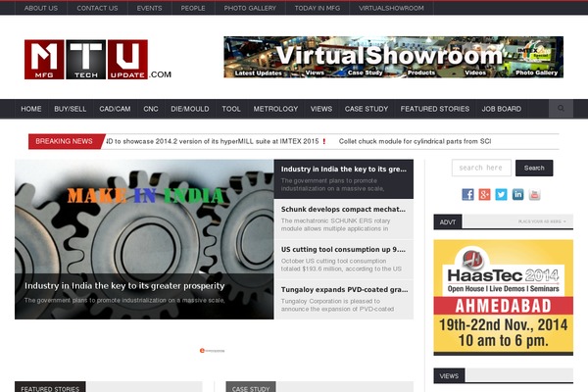Open 'Place your ad here' dropdown

542,221
